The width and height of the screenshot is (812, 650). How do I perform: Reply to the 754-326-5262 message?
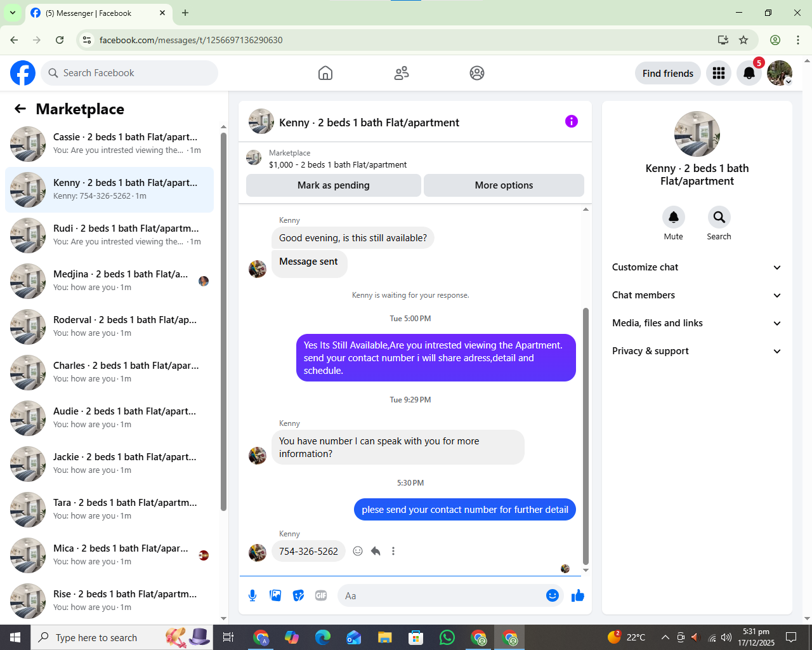point(376,551)
